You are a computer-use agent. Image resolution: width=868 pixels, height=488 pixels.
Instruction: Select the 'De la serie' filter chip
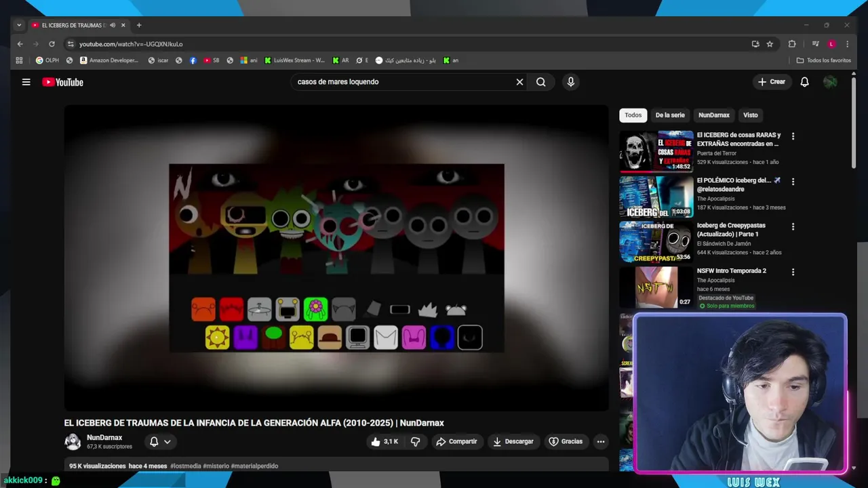[x=670, y=115]
